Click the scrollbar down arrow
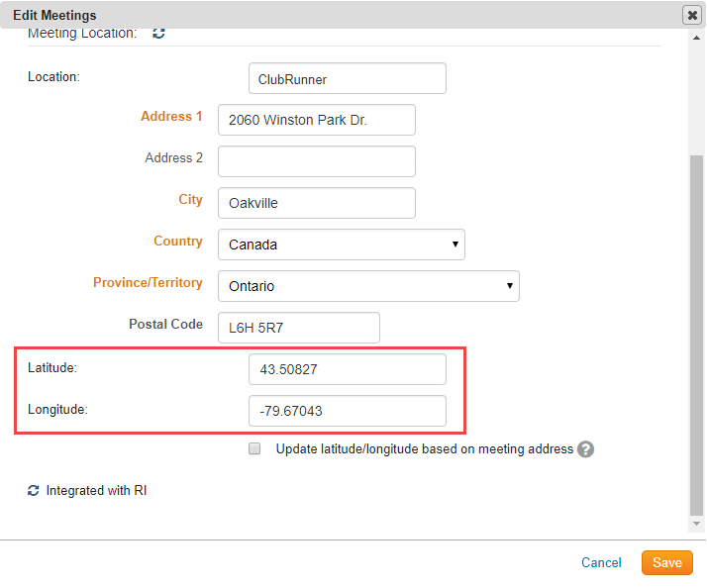Screen dimensions: 707x588 696,523
